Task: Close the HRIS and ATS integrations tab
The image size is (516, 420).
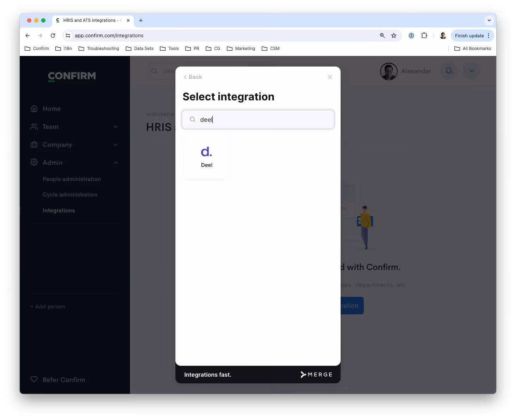Action: click(128, 20)
